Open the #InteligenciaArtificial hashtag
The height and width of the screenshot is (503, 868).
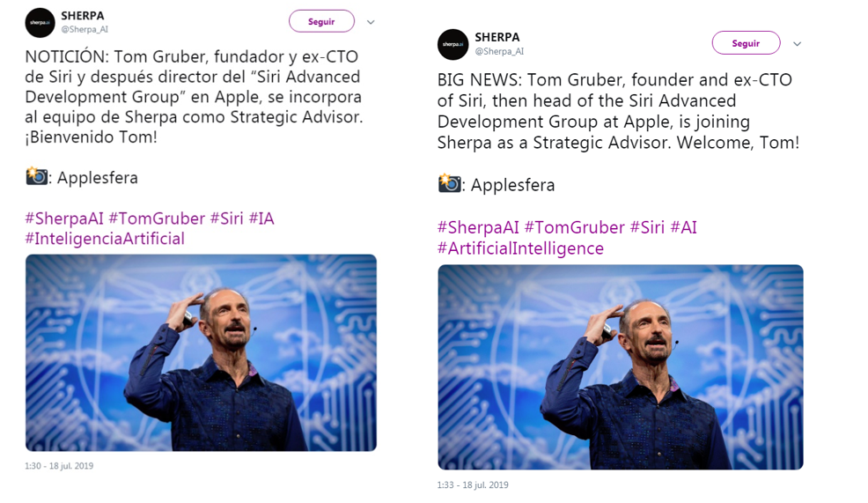point(105,239)
